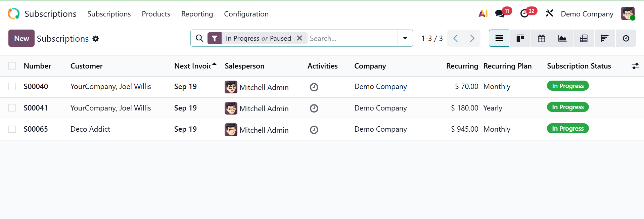Toggle the select-all header checkbox
This screenshot has width=644, height=219.
[12, 66]
